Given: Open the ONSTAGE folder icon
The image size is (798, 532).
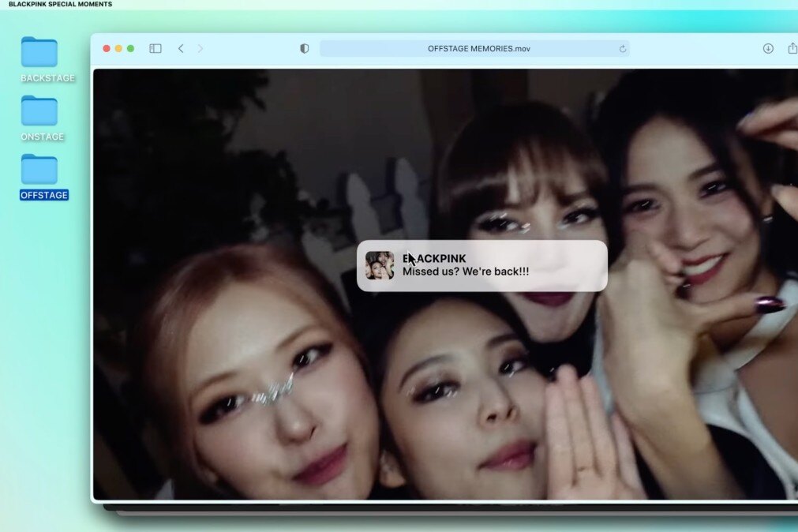Looking at the screenshot, I should (x=39, y=111).
